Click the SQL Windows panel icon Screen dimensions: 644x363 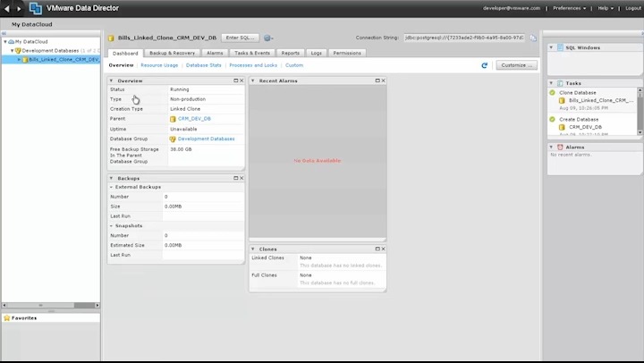point(560,47)
